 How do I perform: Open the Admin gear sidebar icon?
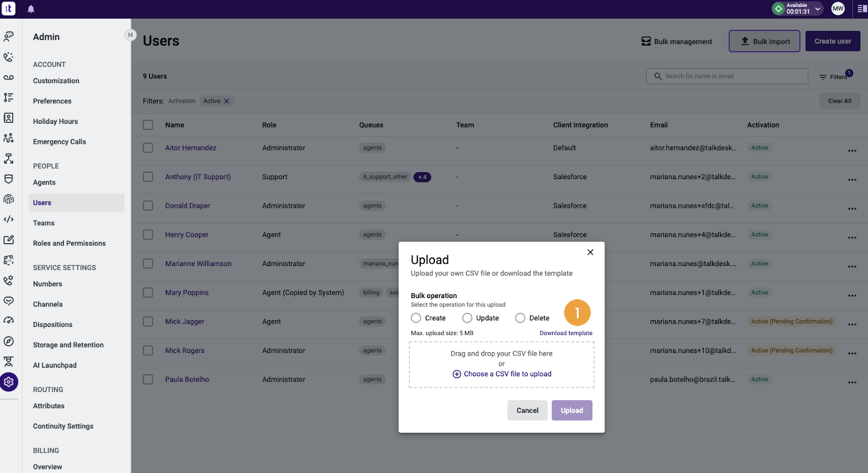click(x=9, y=382)
